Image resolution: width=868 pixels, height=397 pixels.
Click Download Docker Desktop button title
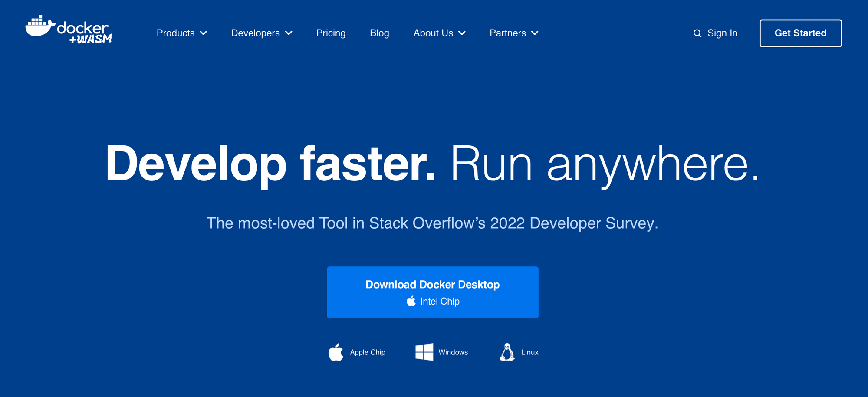coord(432,285)
